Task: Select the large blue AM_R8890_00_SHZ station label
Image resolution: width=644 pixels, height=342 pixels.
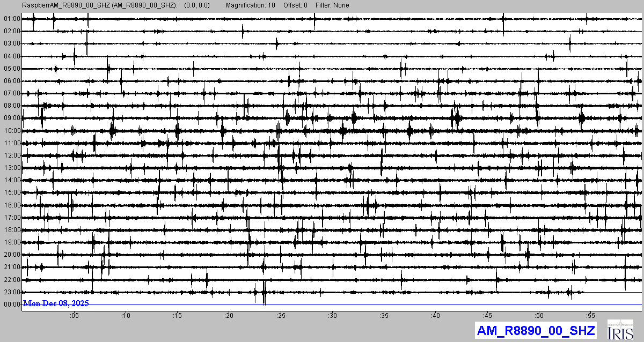Action: 535,330
